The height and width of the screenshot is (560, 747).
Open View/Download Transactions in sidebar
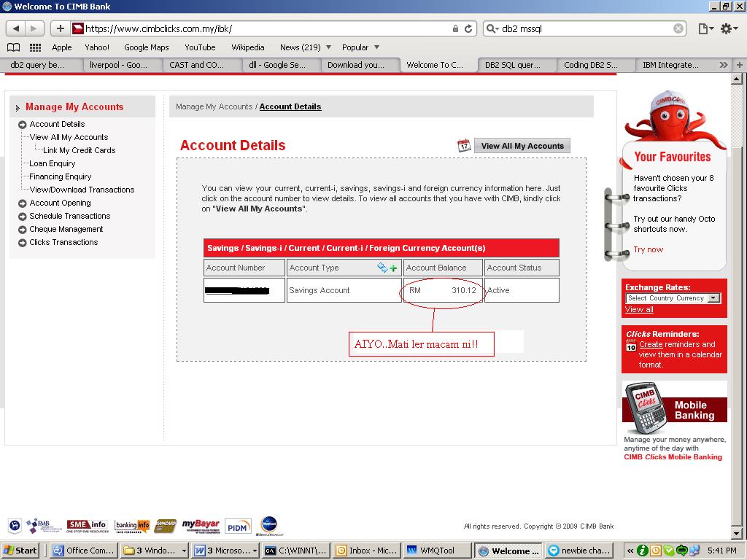(82, 190)
